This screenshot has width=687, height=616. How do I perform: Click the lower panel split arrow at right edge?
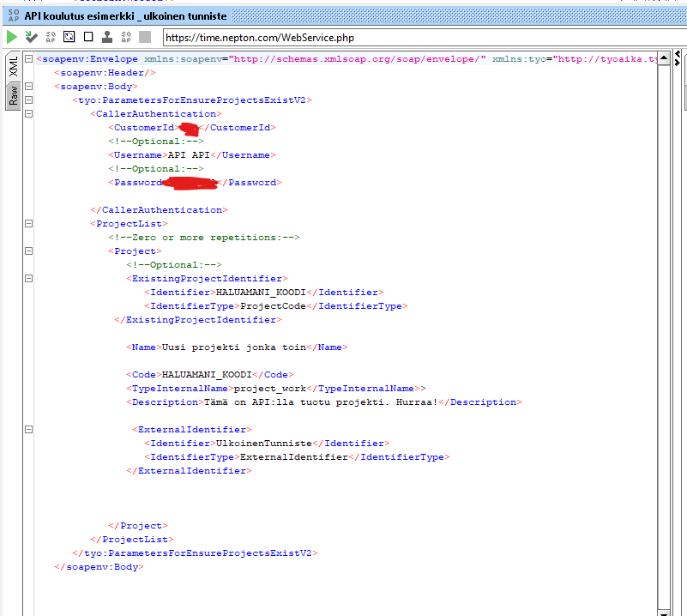pyautogui.click(x=678, y=63)
